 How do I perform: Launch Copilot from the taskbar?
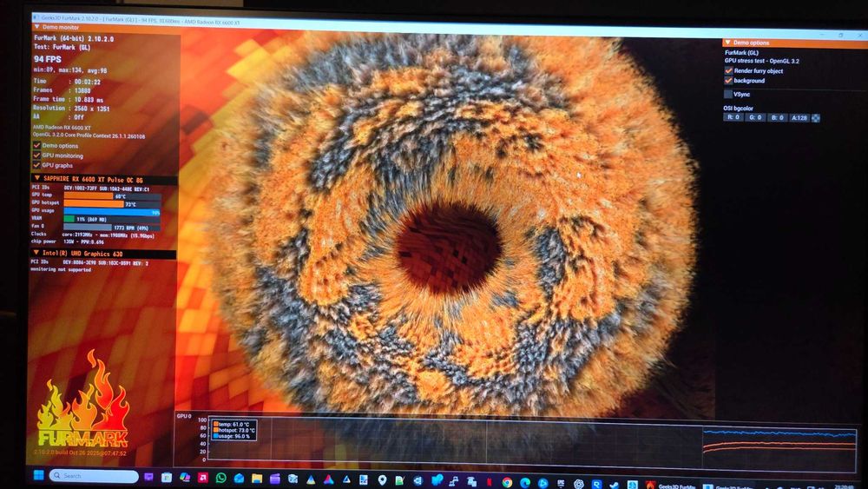tap(185, 477)
